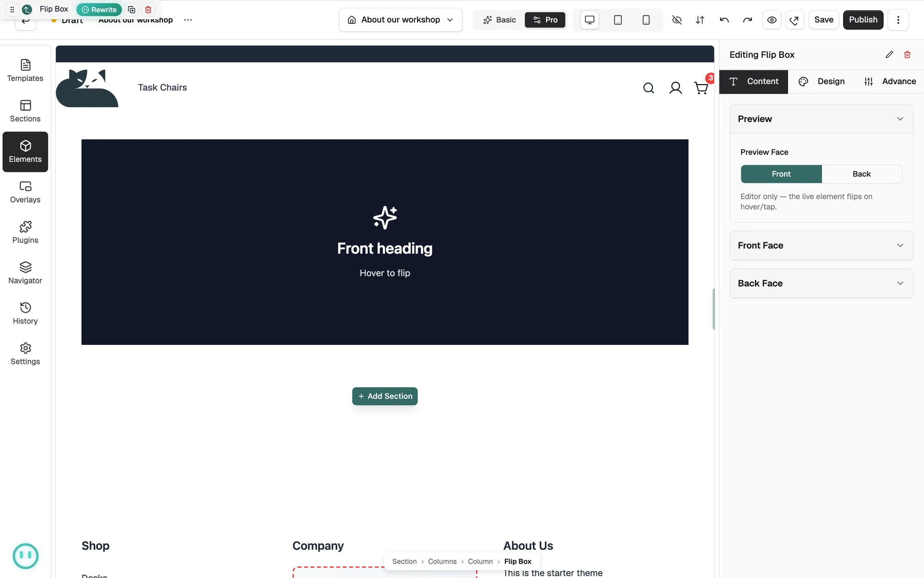
Task: Switch to mobile device view
Action: [646, 20]
